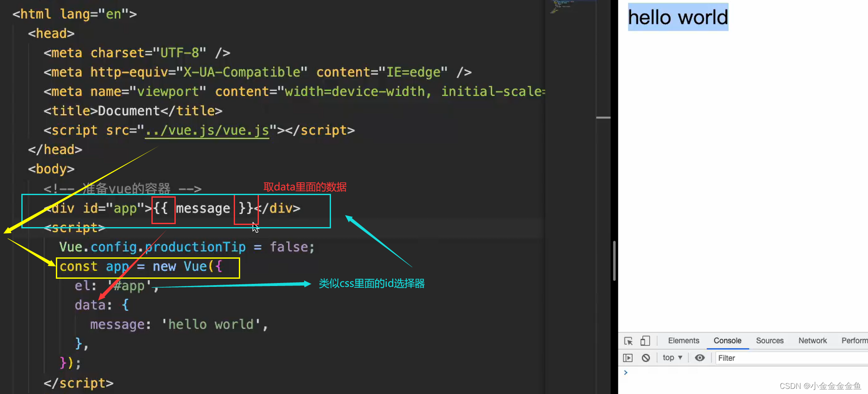Clear console with the ban icon
Screen dimensions: 868x394
click(x=646, y=358)
